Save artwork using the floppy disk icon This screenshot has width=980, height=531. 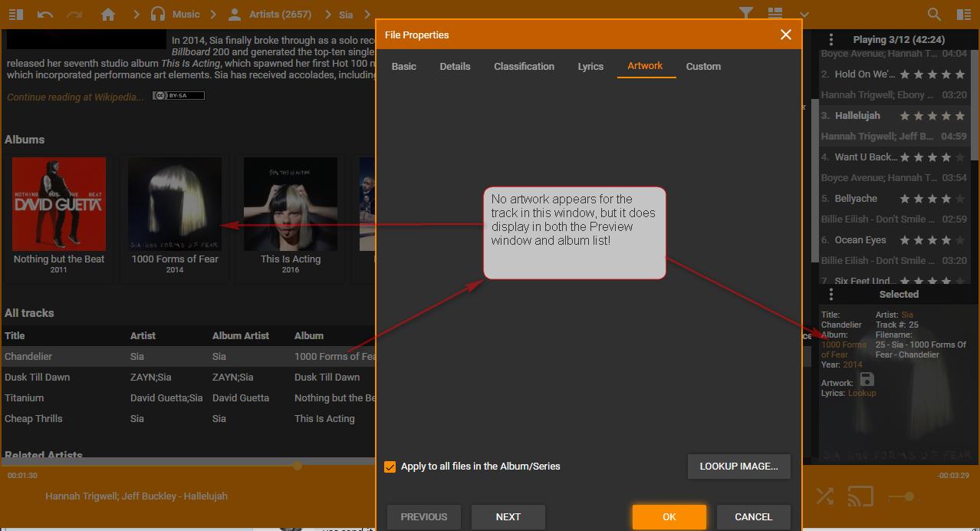tap(867, 380)
